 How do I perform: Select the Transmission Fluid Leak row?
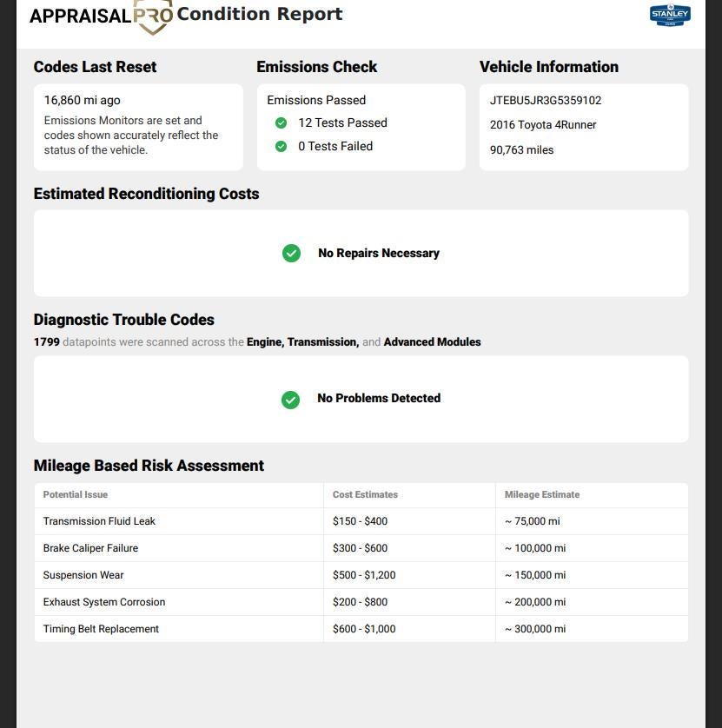[361, 521]
